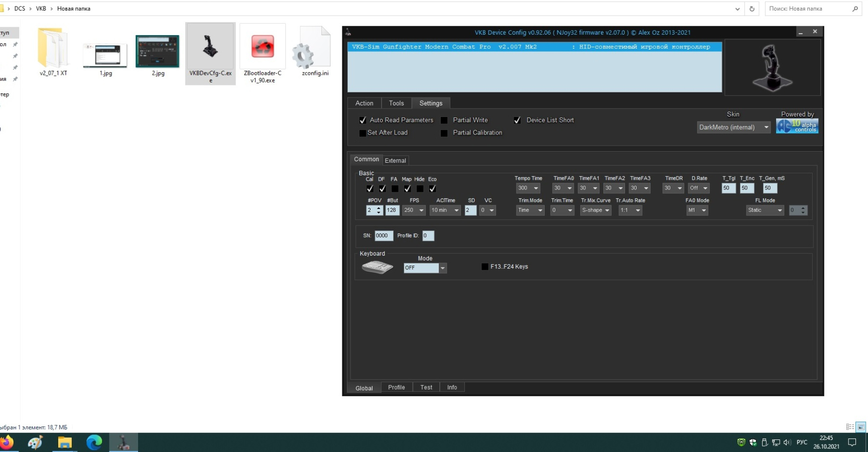Enable the Hide checkbox in Basic
This screenshot has width=868, height=452.
(x=420, y=189)
